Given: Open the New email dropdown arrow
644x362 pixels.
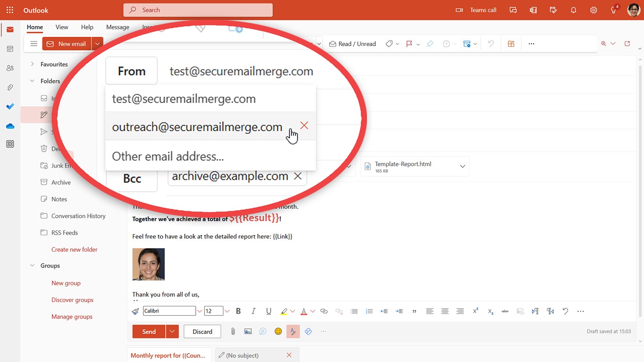Looking at the screenshot, I should pyautogui.click(x=97, y=44).
